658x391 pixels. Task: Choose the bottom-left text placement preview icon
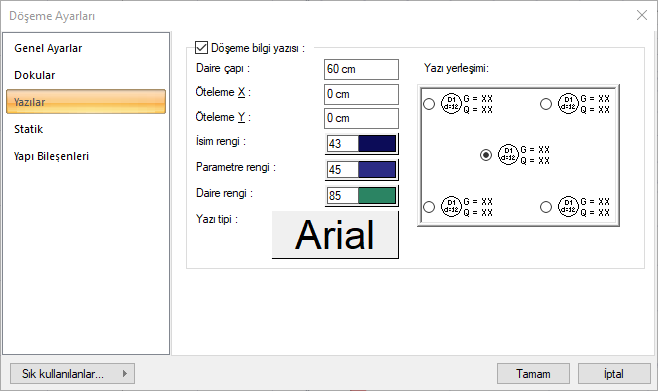point(467,206)
